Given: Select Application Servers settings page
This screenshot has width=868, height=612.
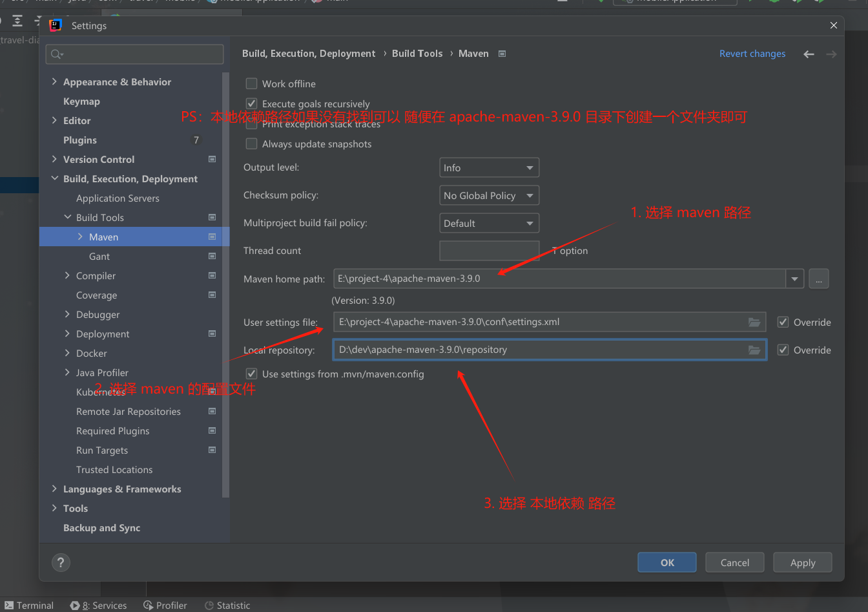Looking at the screenshot, I should 118,198.
